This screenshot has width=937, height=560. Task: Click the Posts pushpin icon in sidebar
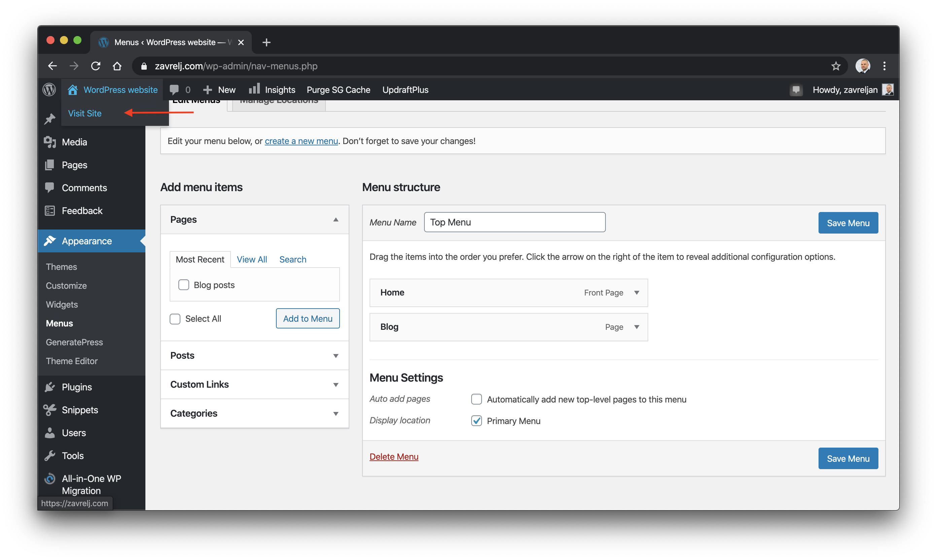pyautogui.click(x=50, y=119)
